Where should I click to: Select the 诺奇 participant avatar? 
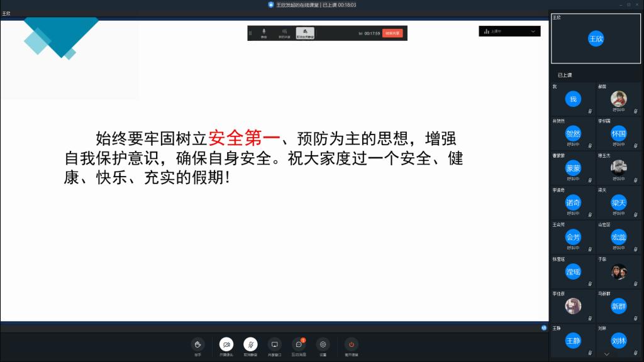[573, 202]
